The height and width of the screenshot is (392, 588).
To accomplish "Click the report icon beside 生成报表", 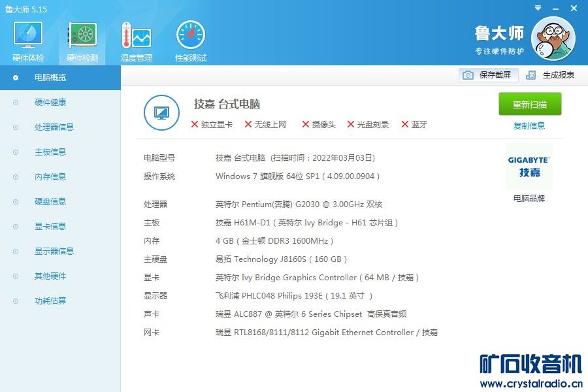I will tap(531, 75).
